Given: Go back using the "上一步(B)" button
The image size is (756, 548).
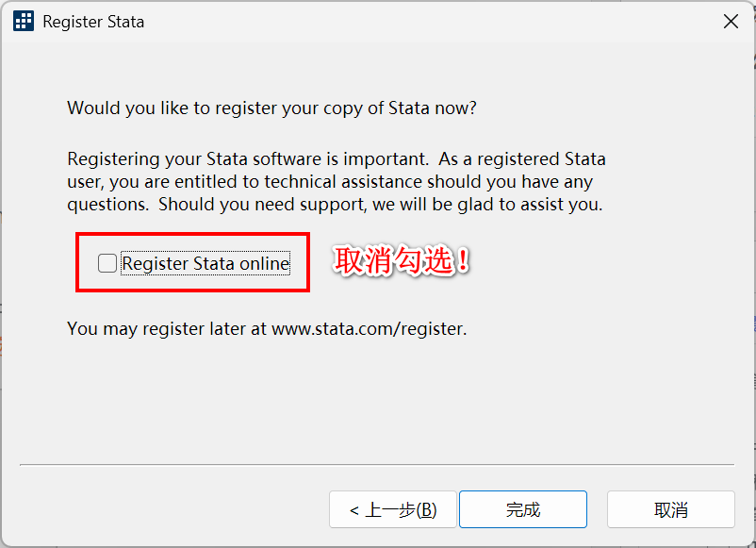Looking at the screenshot, I should pyautogui.click(x=393, y=509).
